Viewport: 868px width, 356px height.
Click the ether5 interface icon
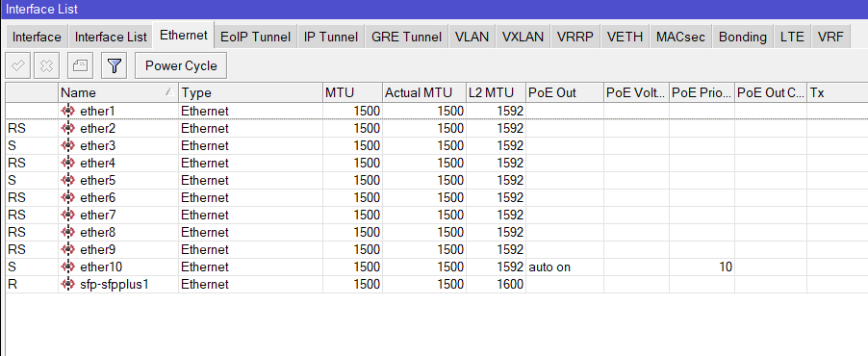pos(68,181)
